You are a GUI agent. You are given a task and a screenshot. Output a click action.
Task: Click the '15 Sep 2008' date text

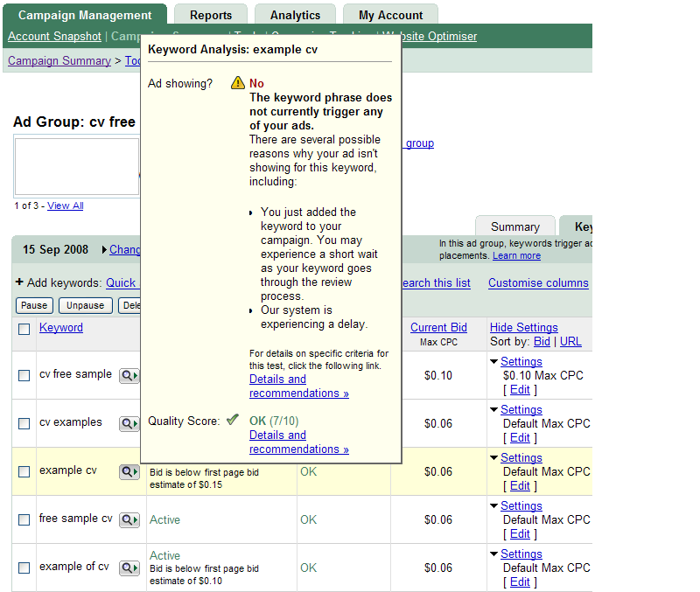coord(56,249)
